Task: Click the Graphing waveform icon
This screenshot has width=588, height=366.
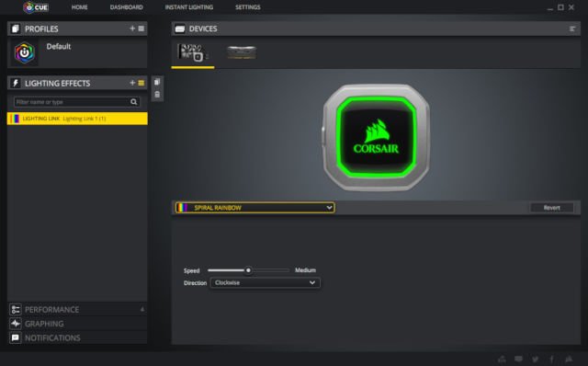Action: [16, 324]
